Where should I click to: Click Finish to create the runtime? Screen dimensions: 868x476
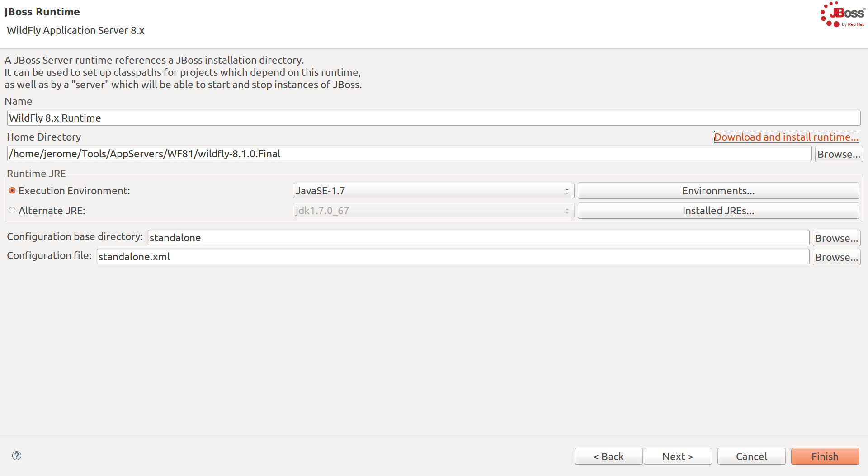(x=825, y=457)
